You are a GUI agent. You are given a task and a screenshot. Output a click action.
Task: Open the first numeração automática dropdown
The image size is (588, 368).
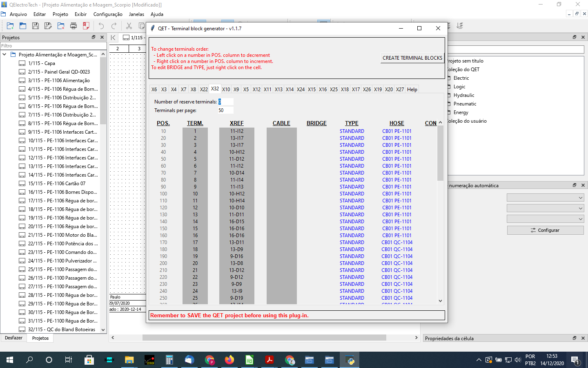click(x=545, y=198)
